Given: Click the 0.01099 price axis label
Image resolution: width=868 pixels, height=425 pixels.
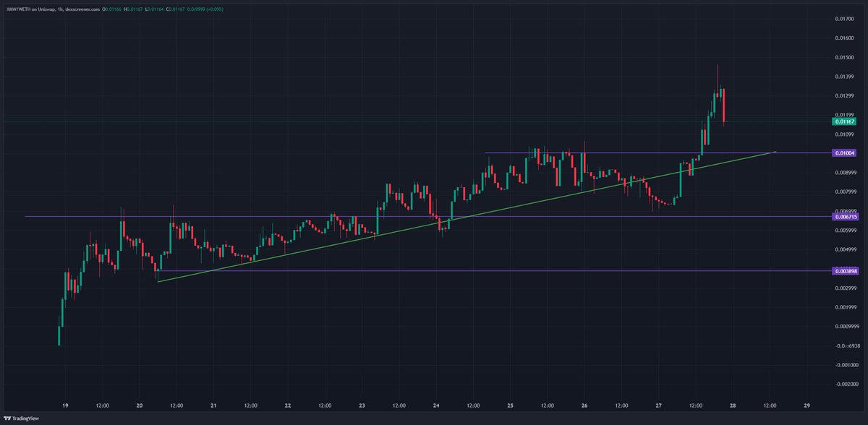Looking at the screenshot, I should (x=844, y=134).
